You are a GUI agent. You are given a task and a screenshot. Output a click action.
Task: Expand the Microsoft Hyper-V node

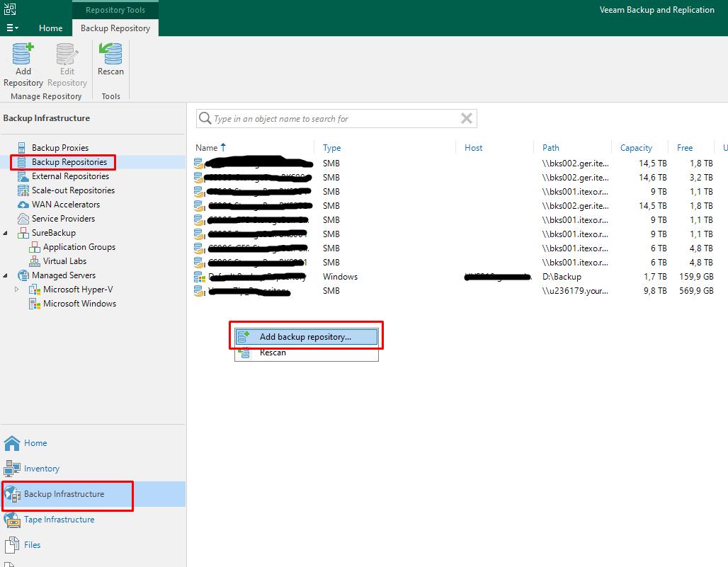pyautogui.click(x=17, y=289)
